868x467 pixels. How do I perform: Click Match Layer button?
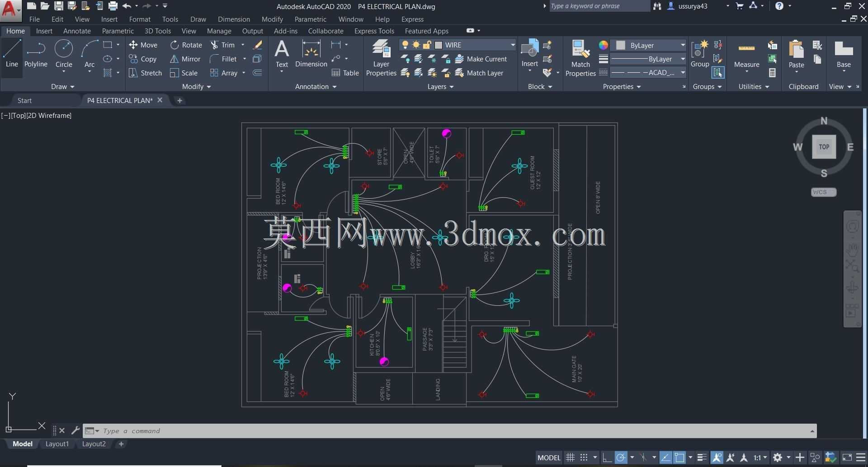click(479, 73)
